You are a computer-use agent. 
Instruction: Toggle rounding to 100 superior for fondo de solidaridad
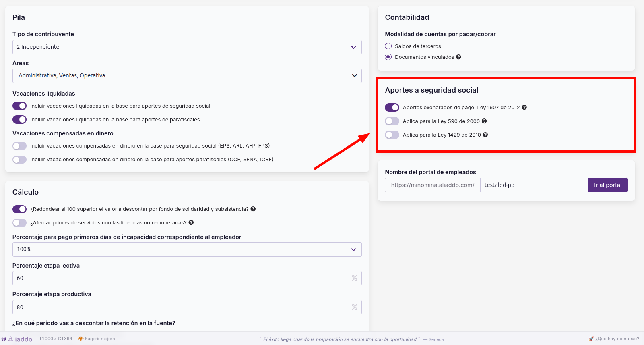[19, 209]
